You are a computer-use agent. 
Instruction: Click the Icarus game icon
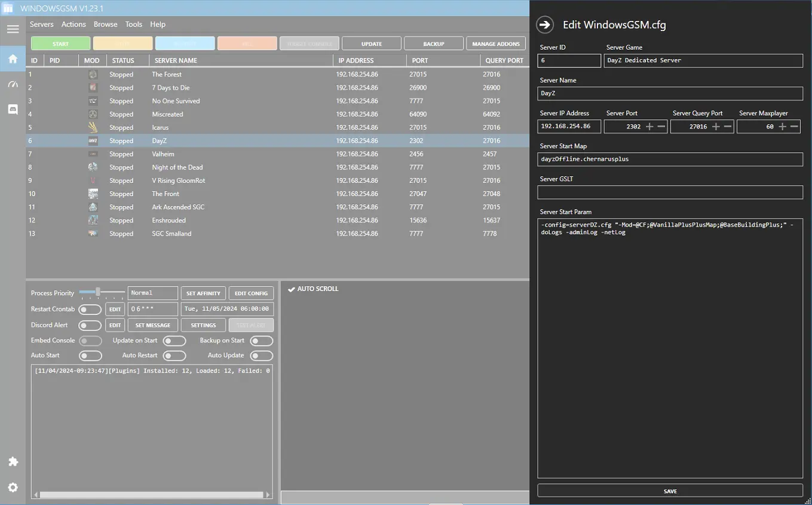pos(93,127)
